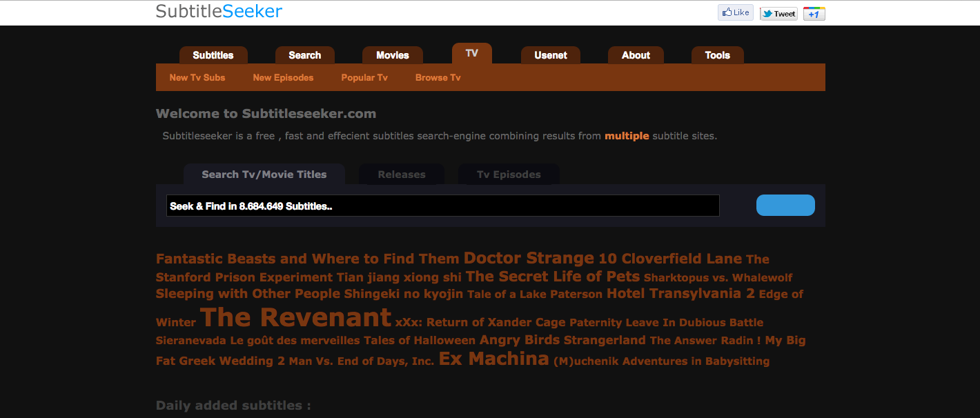Focus the Seek & Find search field

443,206
